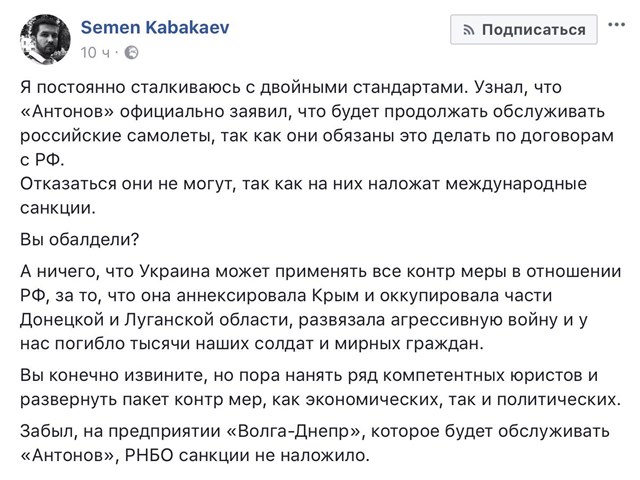The height and width of the screenshot is (480, 640).
Task: Open the post timestamp '10 ч'
Action: 95,53
